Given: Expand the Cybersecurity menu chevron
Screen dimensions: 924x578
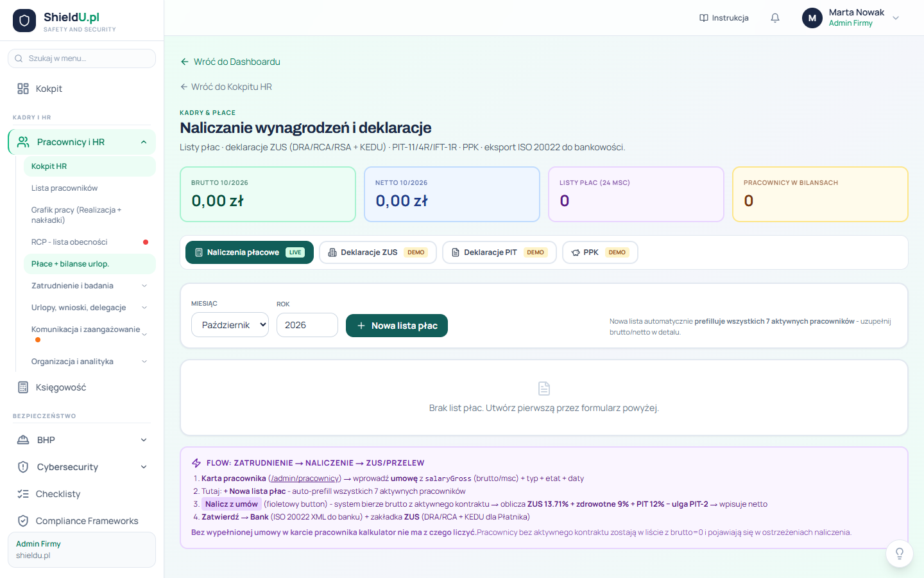Looking at the screenshot, I should (144, 467).
